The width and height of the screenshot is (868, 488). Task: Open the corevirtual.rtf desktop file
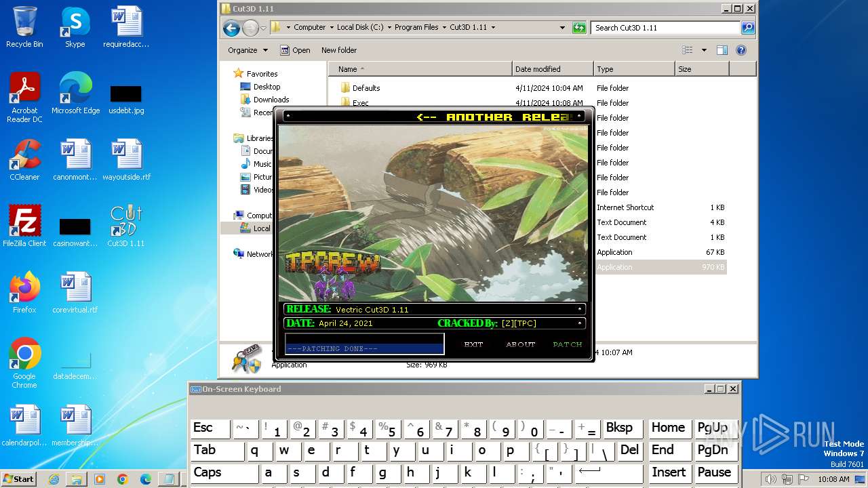tap(75, 292)
